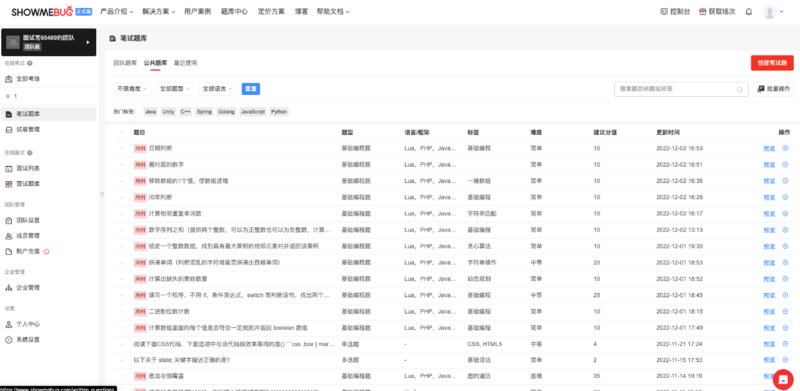Viewport: 800px width, 391px height.
Task: Open 试卷管理 in the sidebar
Action: coord(48,130)
